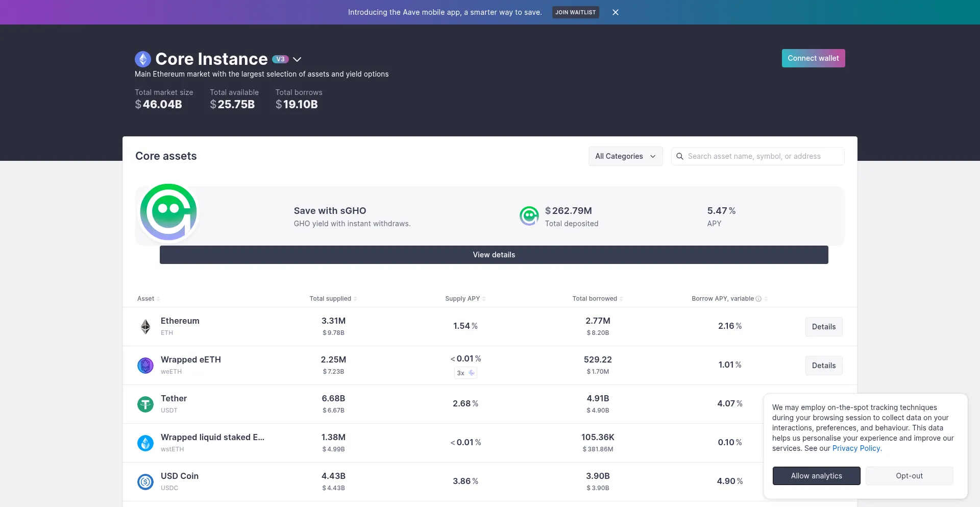Viewport: 980px width, 507px height.
Task: Click USD Coin's 4.43B total supplied value
Action: click(x=333, y=476)
